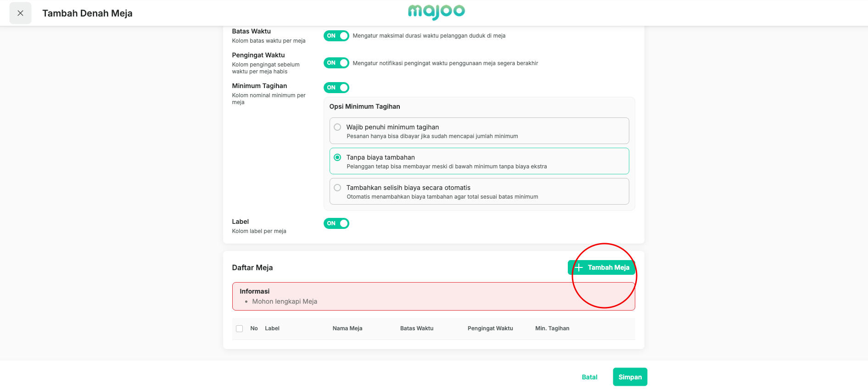
Task: Turn off the Minimum Tagihan switch
Action: coord(336,88)
